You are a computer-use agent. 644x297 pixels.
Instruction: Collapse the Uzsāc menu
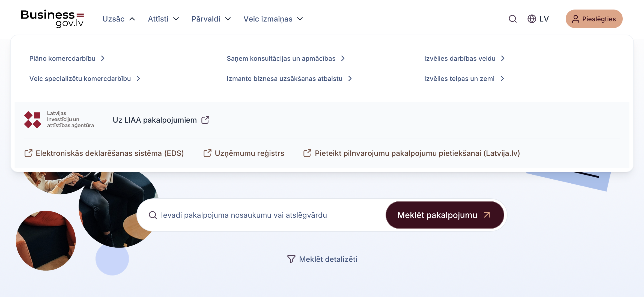(119, 19)
